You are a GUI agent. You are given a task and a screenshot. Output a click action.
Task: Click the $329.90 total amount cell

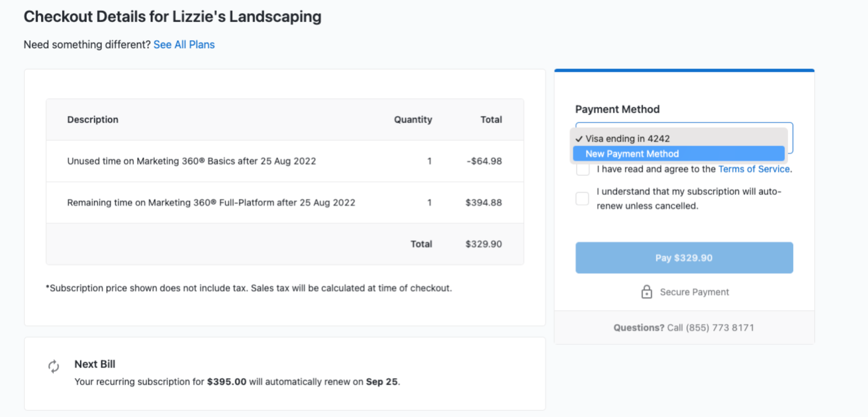483,244
